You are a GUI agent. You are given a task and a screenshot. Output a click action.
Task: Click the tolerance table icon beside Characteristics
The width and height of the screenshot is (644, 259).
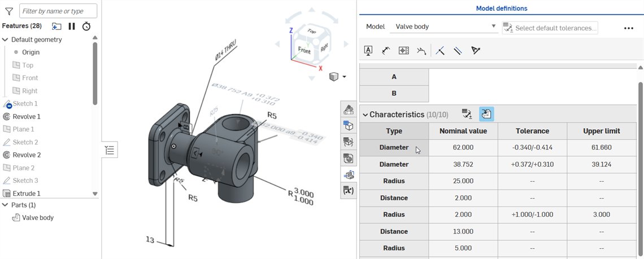(467, 115)
